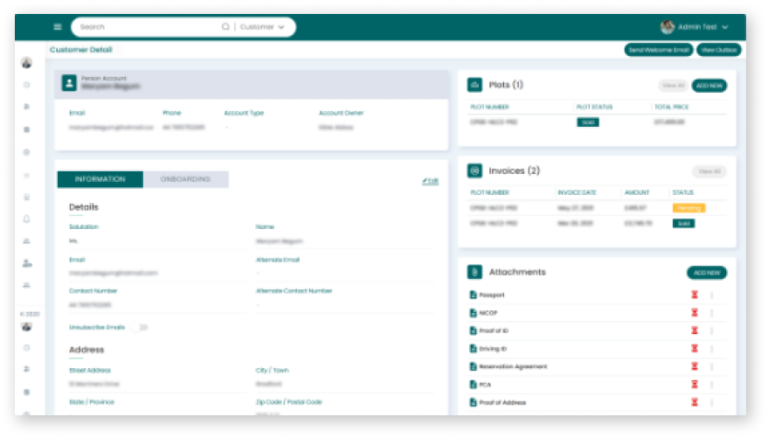Click the document icon next to NICOP
The image size is (768, 438).
pyautogui.click(x=474, y=313)
